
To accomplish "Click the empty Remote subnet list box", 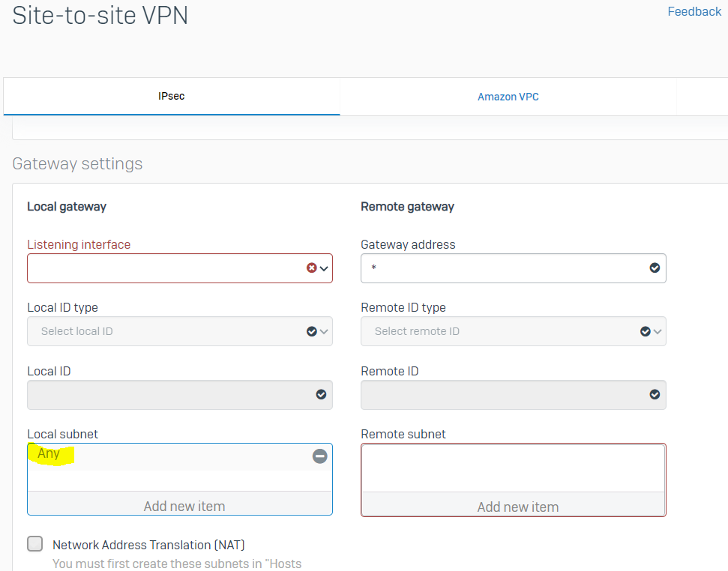I will [514, 468].
